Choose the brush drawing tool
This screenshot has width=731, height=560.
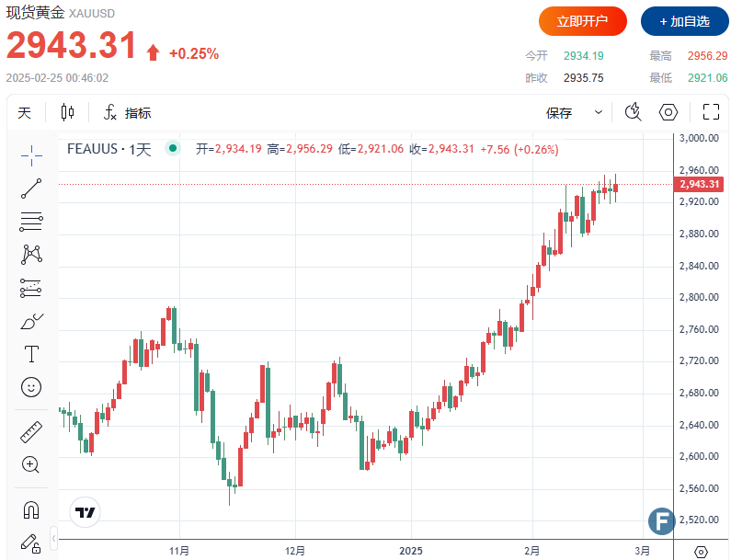[x=31, y=321]
